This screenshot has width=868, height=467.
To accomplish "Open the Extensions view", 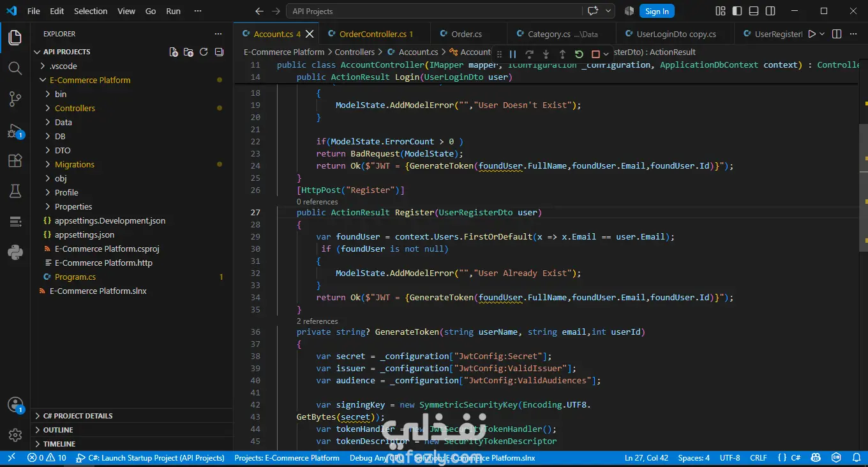I will pos(15,160).
